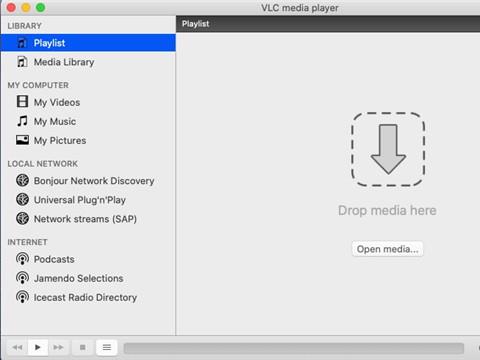Click the film strip icon for My Videos
The image size is (480, 360).
tap(22, 101)
